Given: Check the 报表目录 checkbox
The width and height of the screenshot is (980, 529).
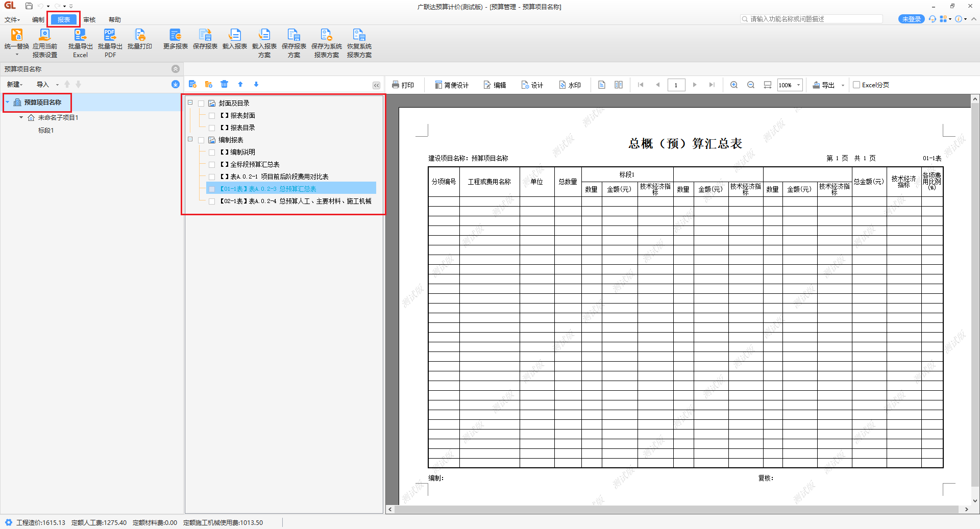Looking at the screenshot, I should pos(212,128).
